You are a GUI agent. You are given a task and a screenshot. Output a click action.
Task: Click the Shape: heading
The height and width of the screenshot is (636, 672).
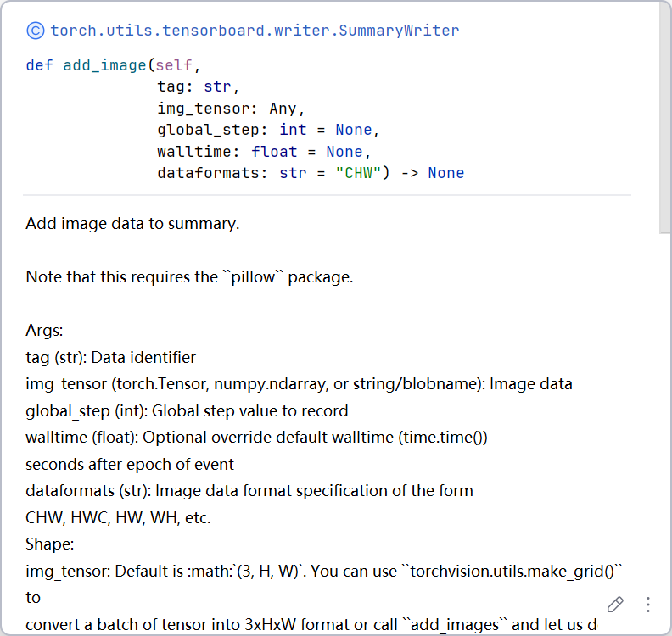click(49, 544)
